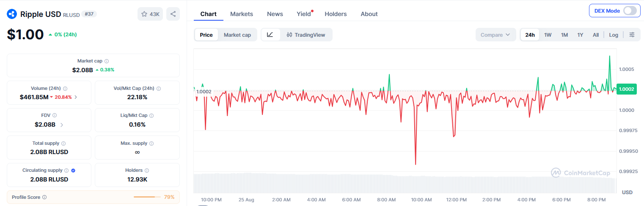The height and width of the screenshot is (206, 644).
Task: Click the $1.00 price value
Action: click(25, 34)
